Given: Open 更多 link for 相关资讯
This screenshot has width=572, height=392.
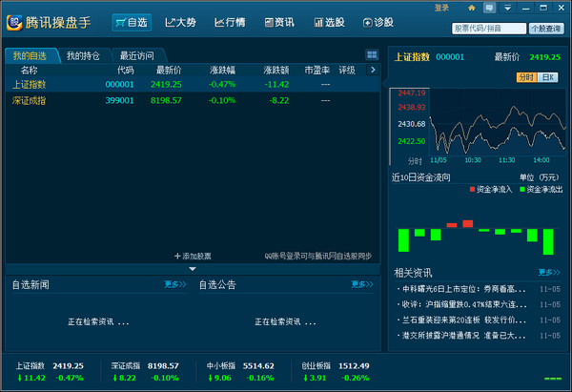Looking at the screenshot, I should pyautogui.click(x=549, y=272).
